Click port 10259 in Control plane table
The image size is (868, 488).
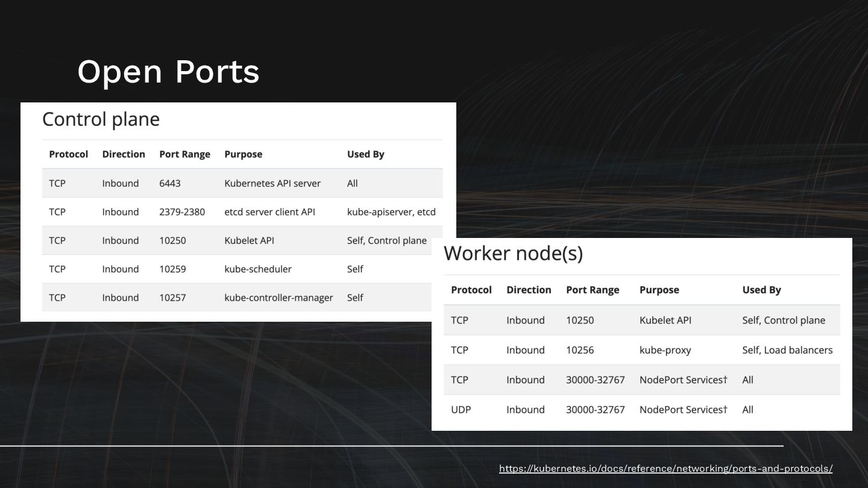pyautogui.click(x=172, y=269)
